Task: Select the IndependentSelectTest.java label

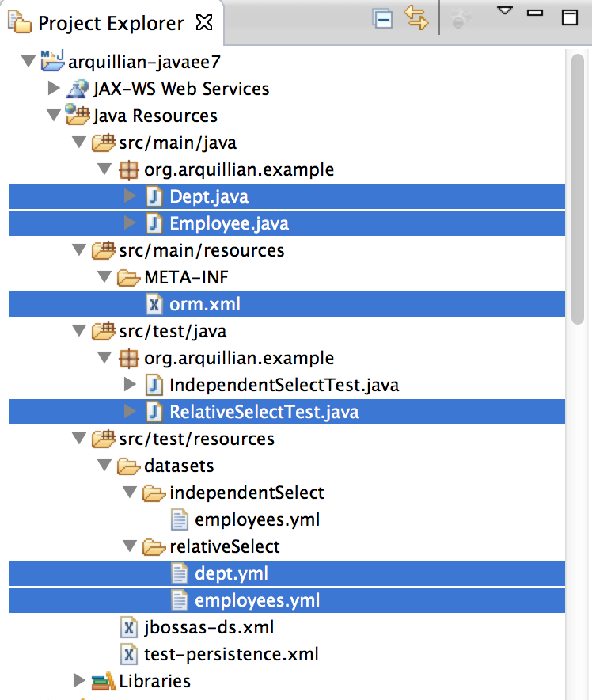Action: [x=284, y=386]
